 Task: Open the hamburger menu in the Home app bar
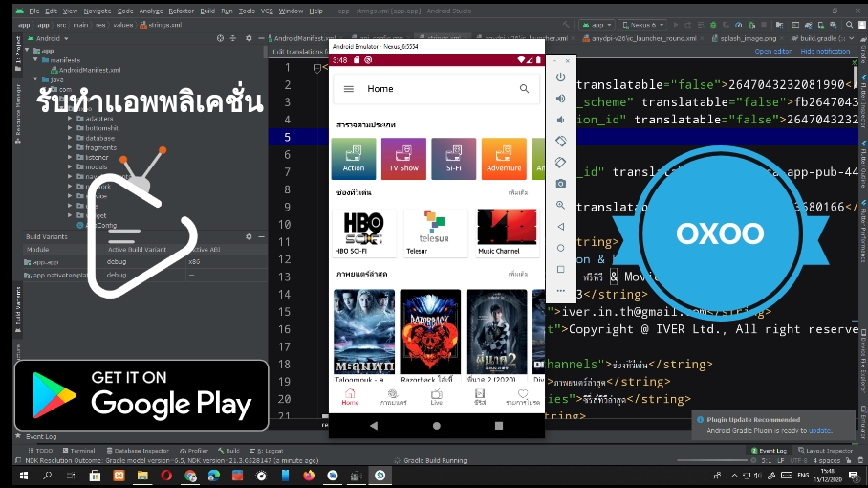tap(348, 89)
